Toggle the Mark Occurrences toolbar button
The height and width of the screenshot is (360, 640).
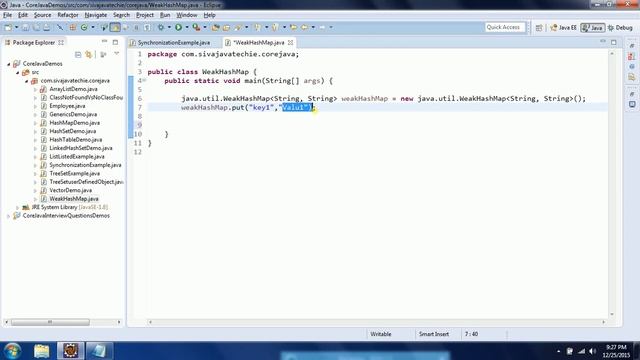pos(116,27)
